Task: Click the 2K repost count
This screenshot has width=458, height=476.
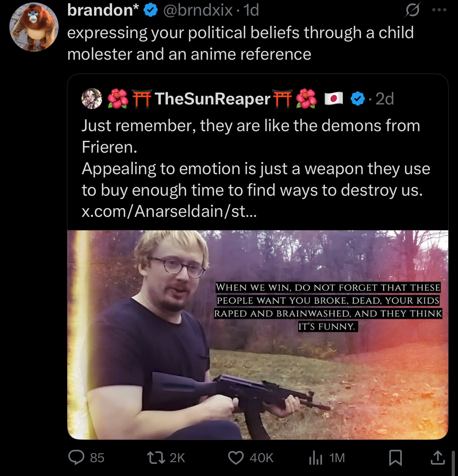Action: 177,458
